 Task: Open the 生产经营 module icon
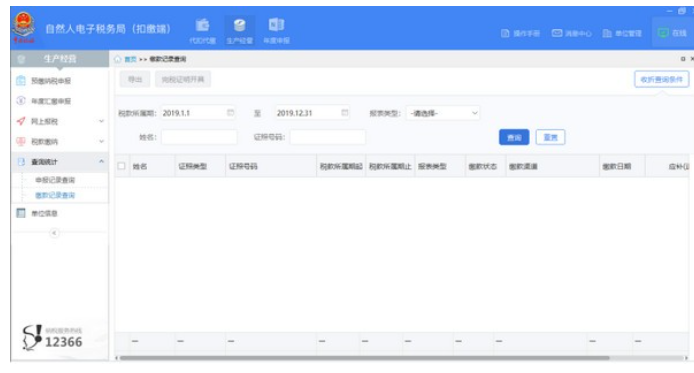click(239, 31)
